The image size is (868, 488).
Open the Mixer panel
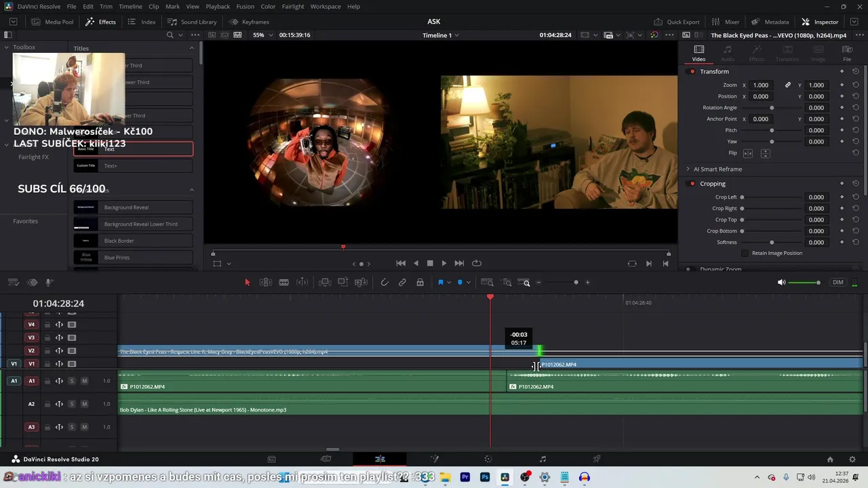click(726, 22)
